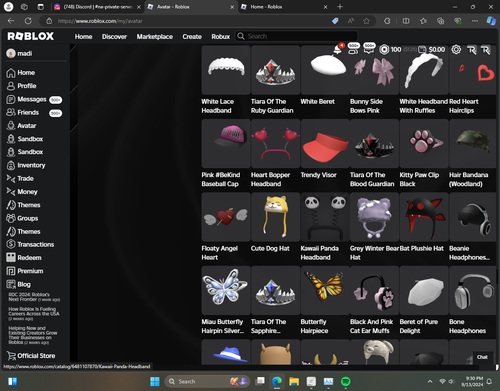This screenshot has width=500, height=391.
Task: Click the Avatar sidebar icon
Action: tap(11, 126)
